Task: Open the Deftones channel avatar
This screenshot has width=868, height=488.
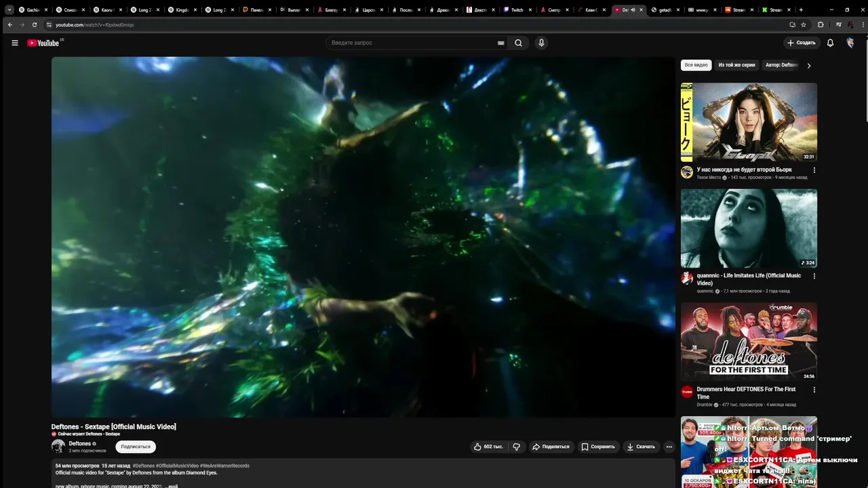Action: pos(58,446)
